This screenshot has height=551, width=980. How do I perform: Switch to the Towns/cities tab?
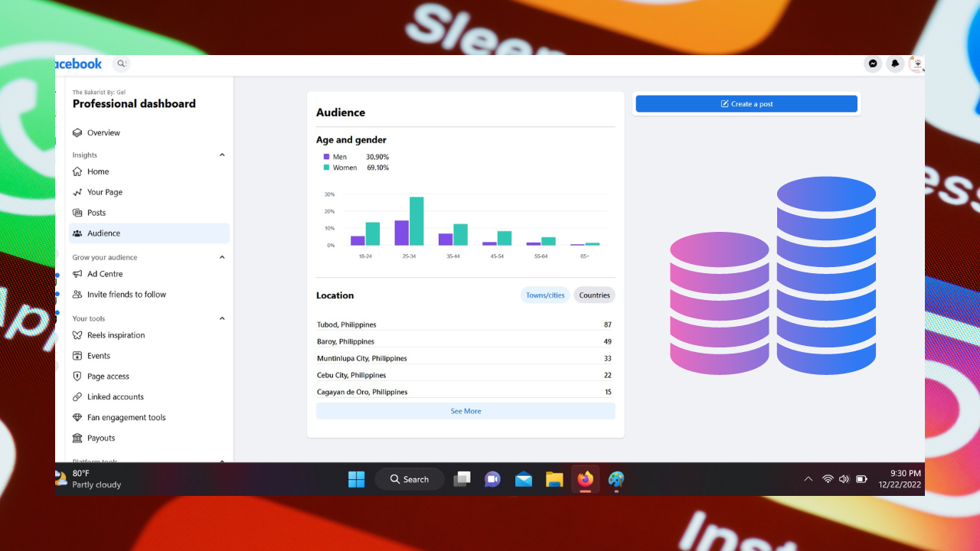point(545,295)
